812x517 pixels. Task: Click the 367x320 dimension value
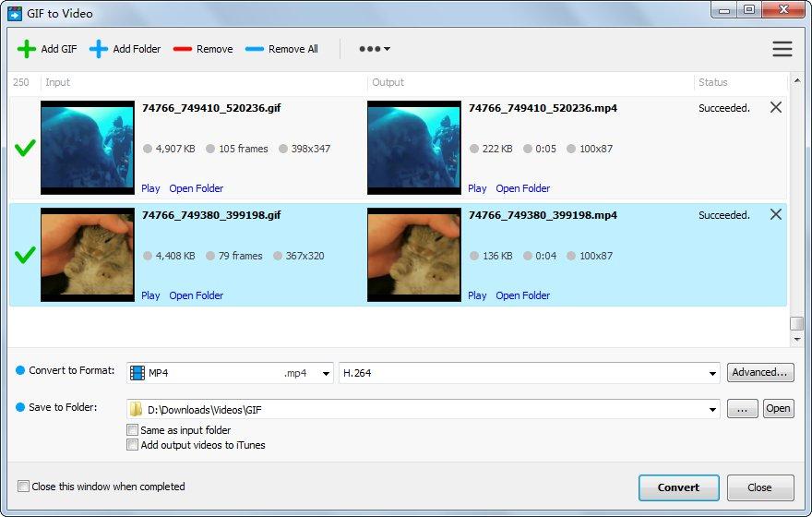[x=305, y=256]
